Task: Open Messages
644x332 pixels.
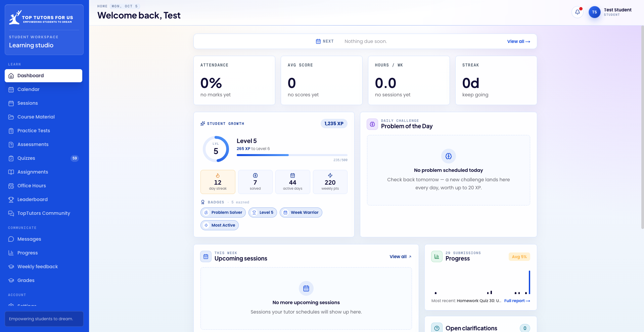Action: [x=43, y=239]
